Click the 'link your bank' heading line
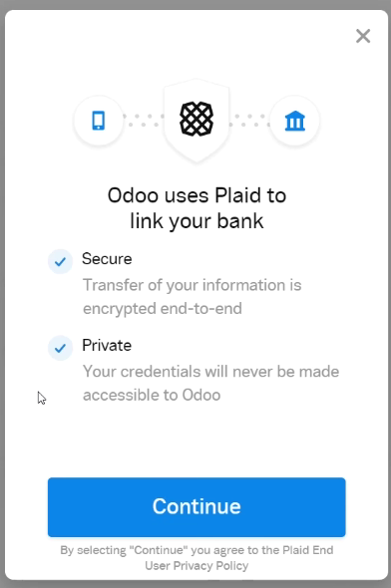The width and height of the screenshot is (391, 588). click(196, 221)
